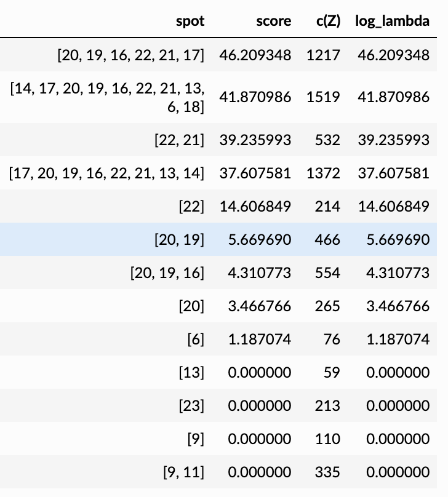
Task: Click log_lambda value 14.606849
Action: coord(393,207)
